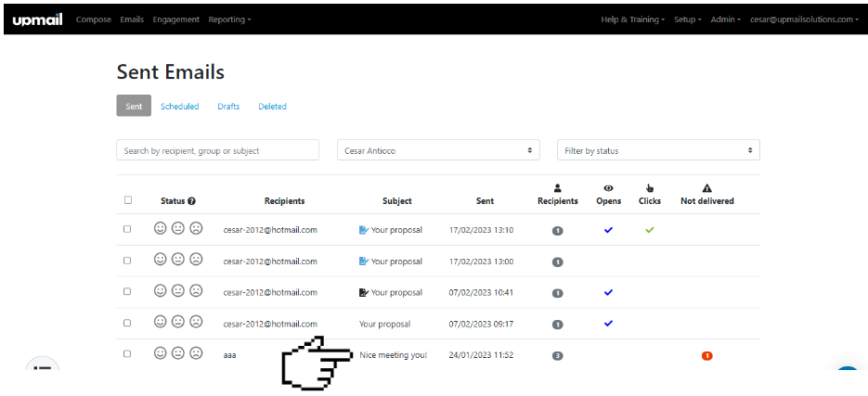
Task: Click sad smiley on 17/02/2023 13:00 email
Action: (x=196, y=261)
